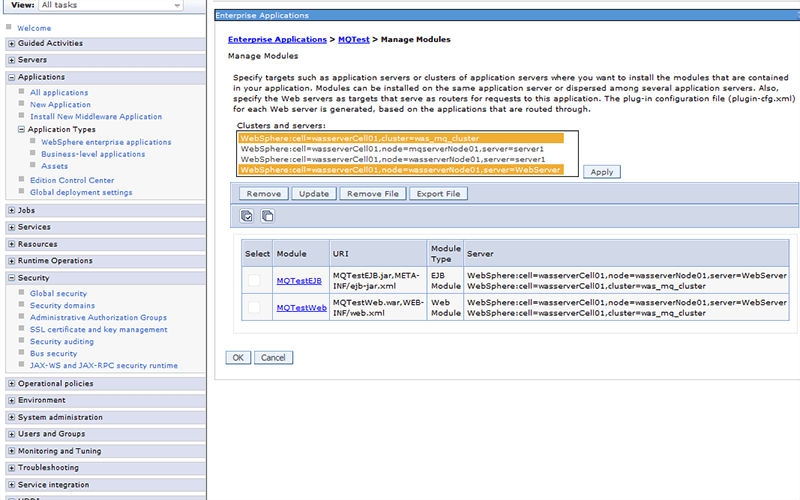Viewport: 800px width, 500px height.
Task: Expand the Environment section
Action: [12, 401]
